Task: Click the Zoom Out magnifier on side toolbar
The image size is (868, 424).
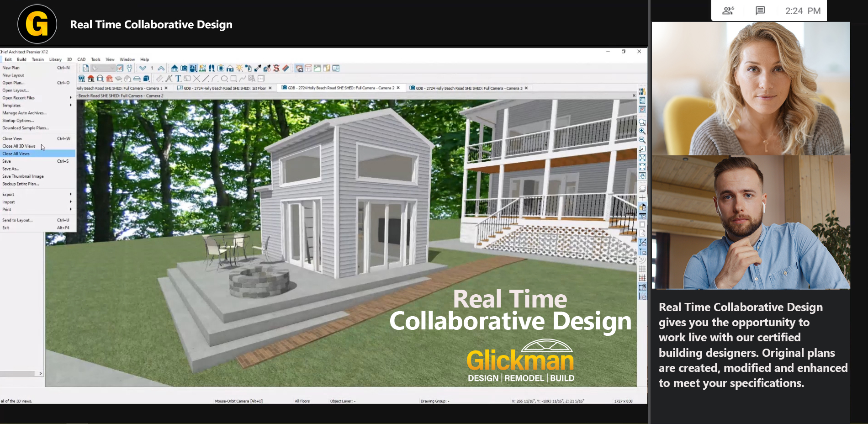Action: (642, 140)
